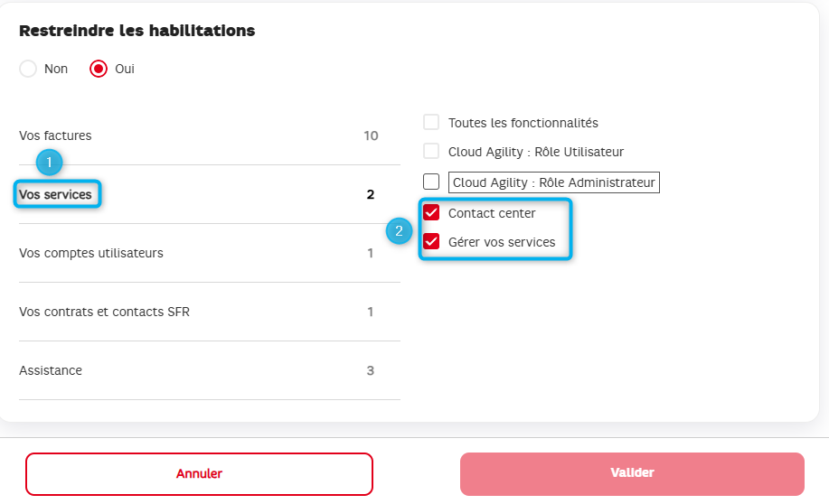Click the Valider button

(632, 474)
